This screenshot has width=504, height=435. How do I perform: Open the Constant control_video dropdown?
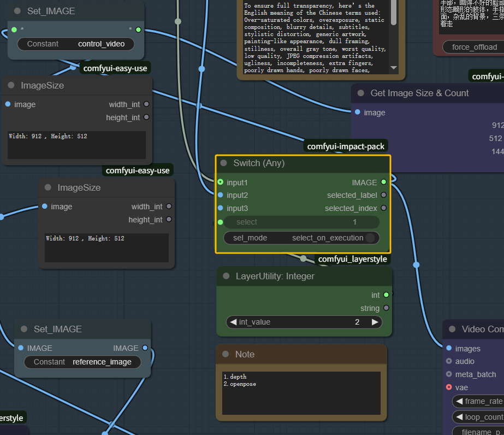[75, 44]
